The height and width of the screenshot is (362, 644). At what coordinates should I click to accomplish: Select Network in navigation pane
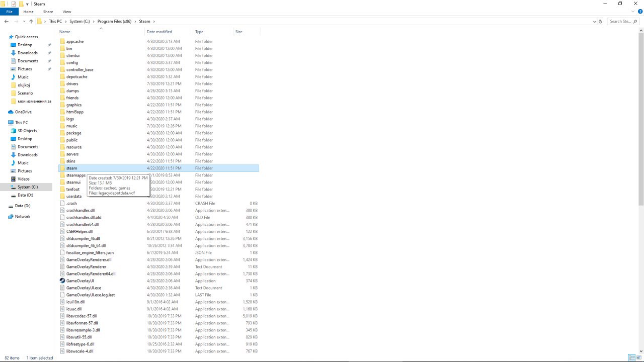pyautogui.click(x=23, y=217)
